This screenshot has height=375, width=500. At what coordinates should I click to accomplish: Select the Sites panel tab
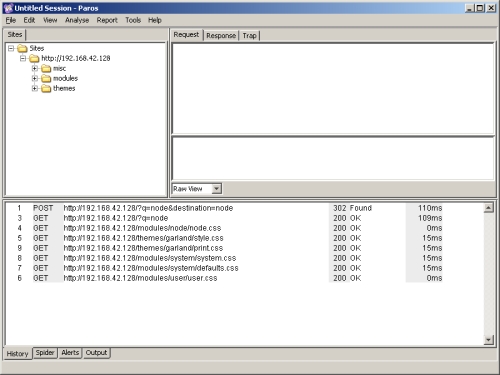tap(15, 35)
